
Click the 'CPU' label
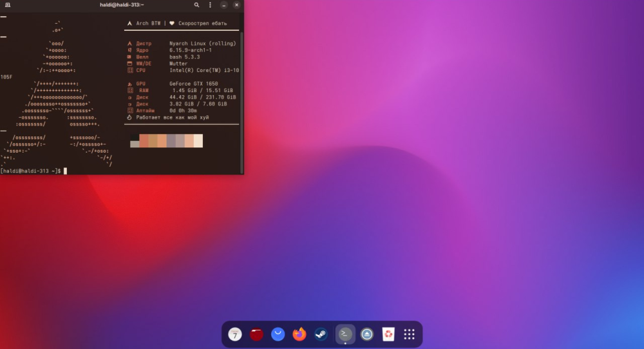(x=140, y=70)
